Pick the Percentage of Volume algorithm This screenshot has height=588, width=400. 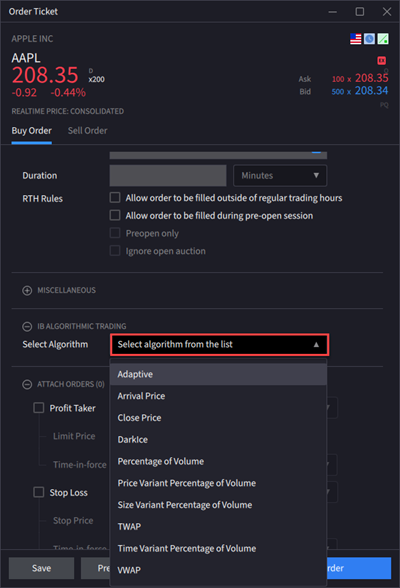click(x=218, y=461)
